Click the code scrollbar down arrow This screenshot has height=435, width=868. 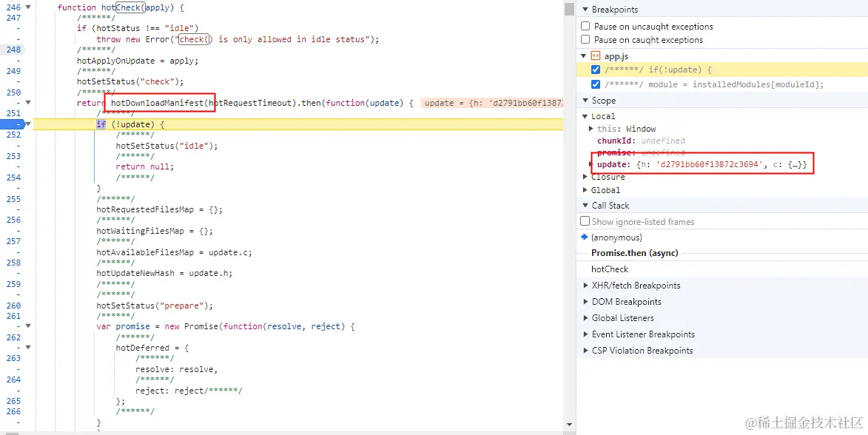(569, 425)
